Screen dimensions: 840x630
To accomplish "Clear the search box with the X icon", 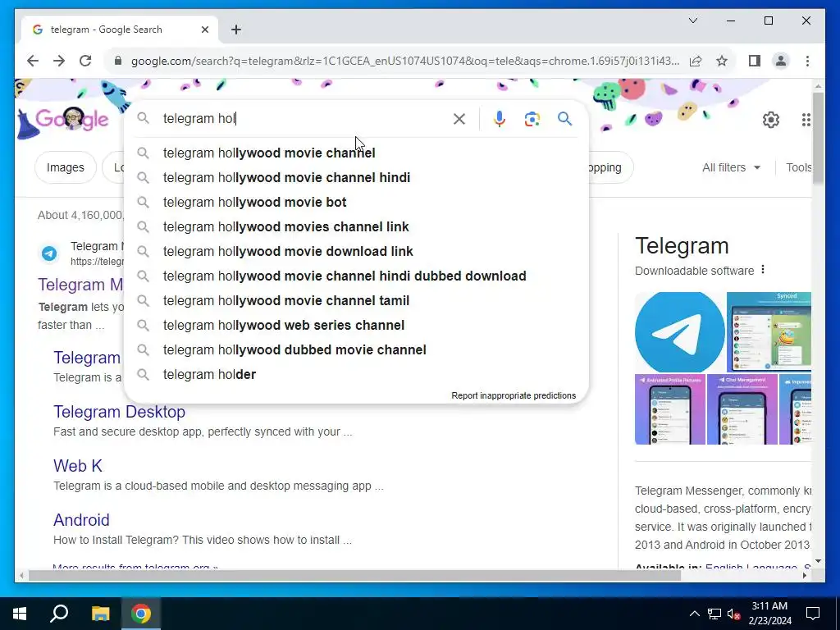I will pos(459,119).
